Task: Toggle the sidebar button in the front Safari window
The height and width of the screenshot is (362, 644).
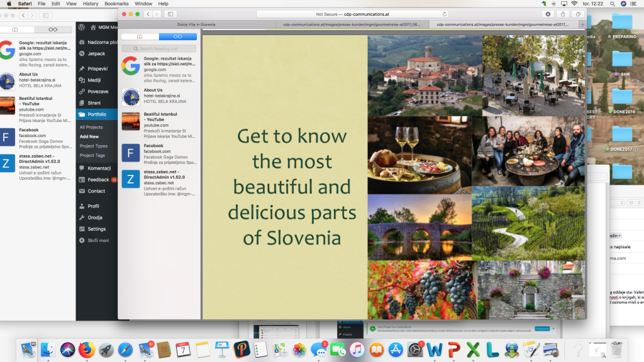Action: click(x=170, y=14)
